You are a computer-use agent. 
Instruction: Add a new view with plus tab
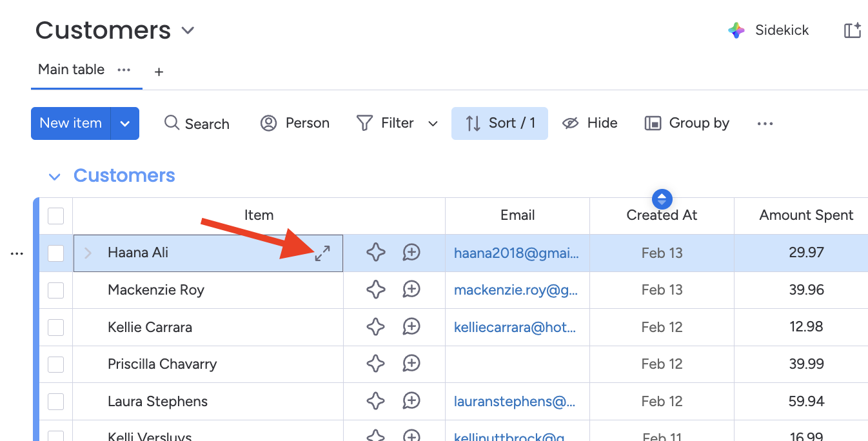click(159, 72)
